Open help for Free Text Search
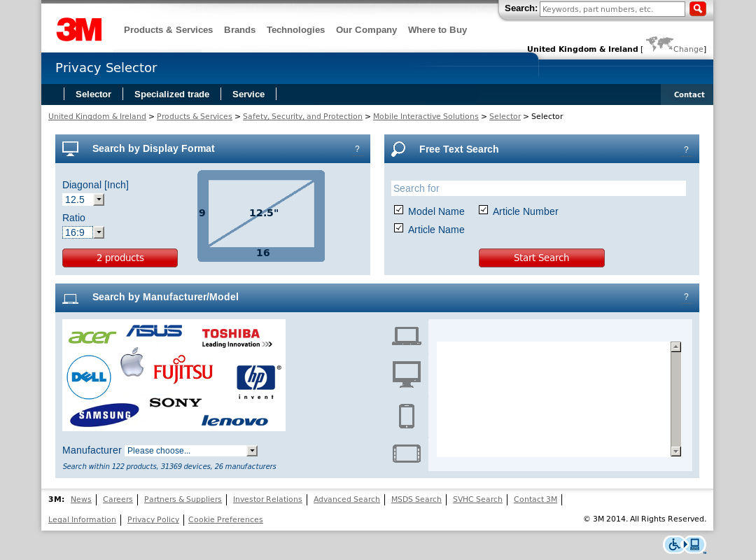Image resolution: width=756 pixels, height=560 pixels. click(x=686, y=150)
